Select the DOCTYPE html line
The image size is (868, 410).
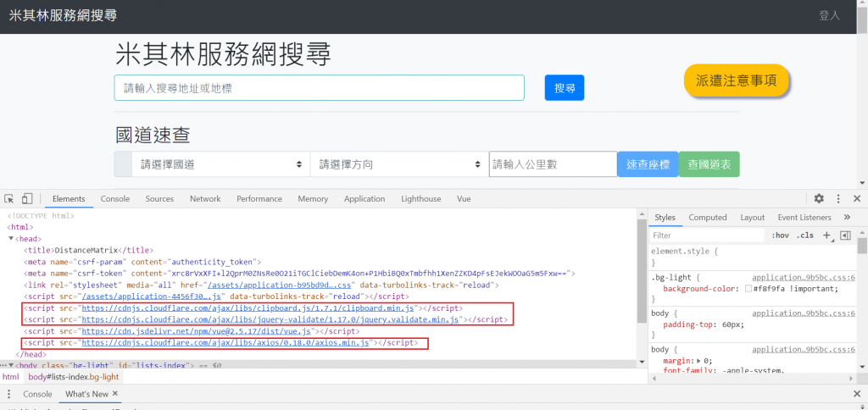[41, 216]
